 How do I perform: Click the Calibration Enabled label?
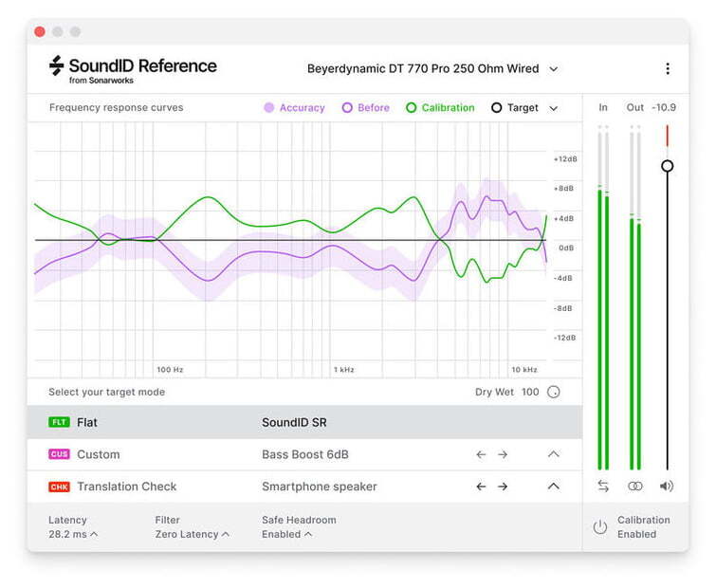click(x=643, y=527)
